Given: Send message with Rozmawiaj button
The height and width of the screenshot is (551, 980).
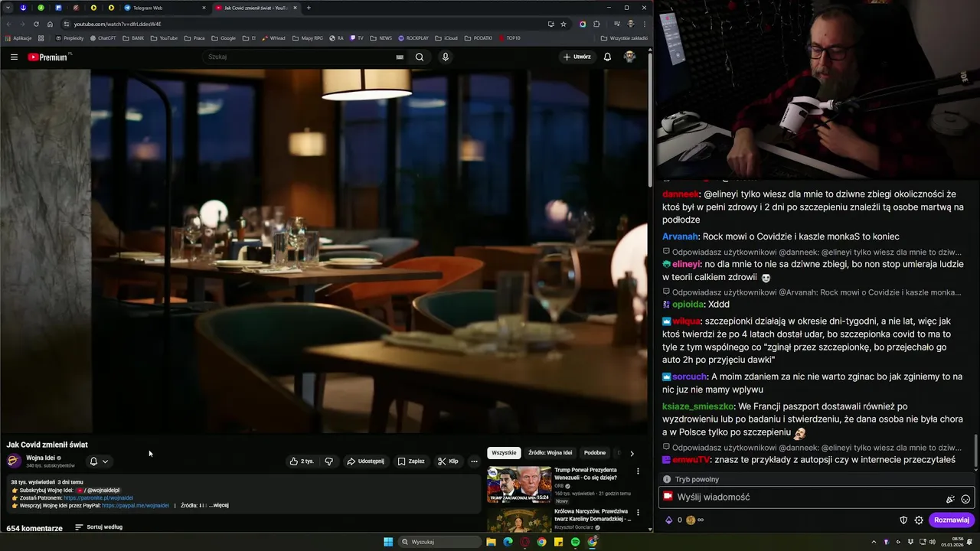Looking at the screenshot, I should click(x=952, y=520).
